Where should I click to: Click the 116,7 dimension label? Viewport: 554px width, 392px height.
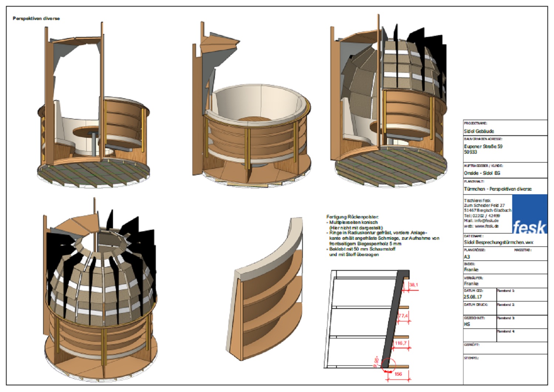(401, 343)
